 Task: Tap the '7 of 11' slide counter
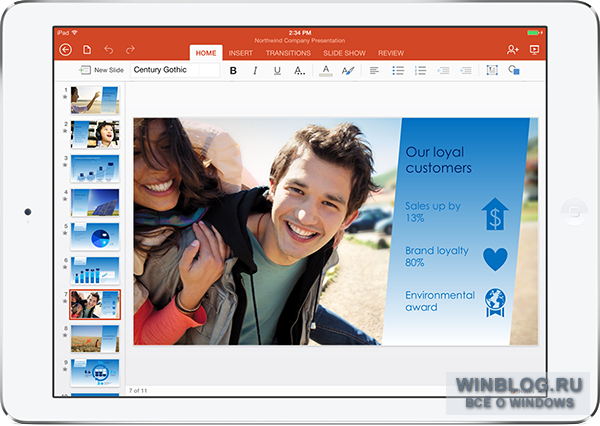pos(138,390)
